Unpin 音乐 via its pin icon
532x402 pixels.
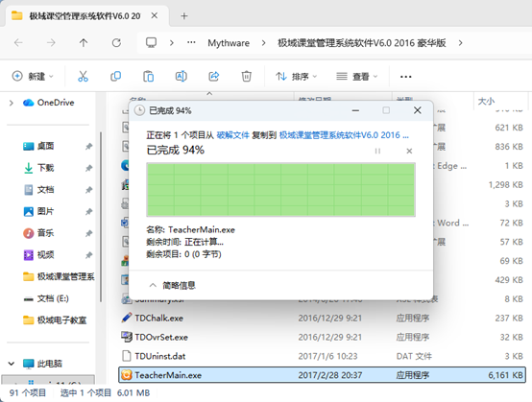[88, 233]
